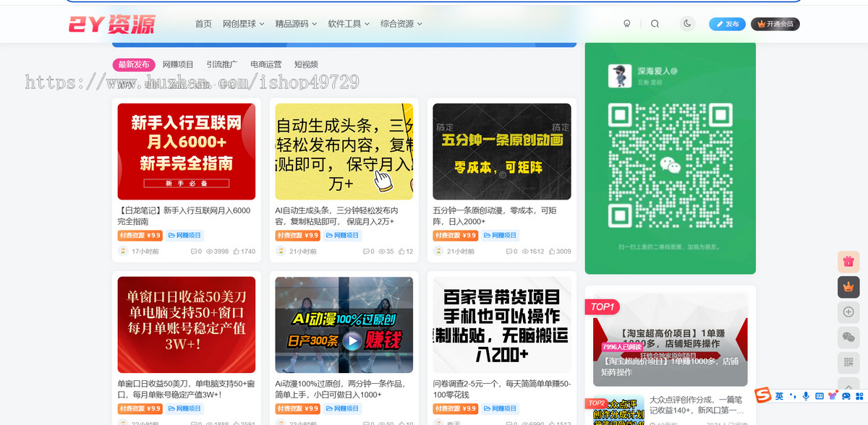
Task: Open 新手入行互联网月入6000+ thumbnail
Action: (x=187, y=151)
